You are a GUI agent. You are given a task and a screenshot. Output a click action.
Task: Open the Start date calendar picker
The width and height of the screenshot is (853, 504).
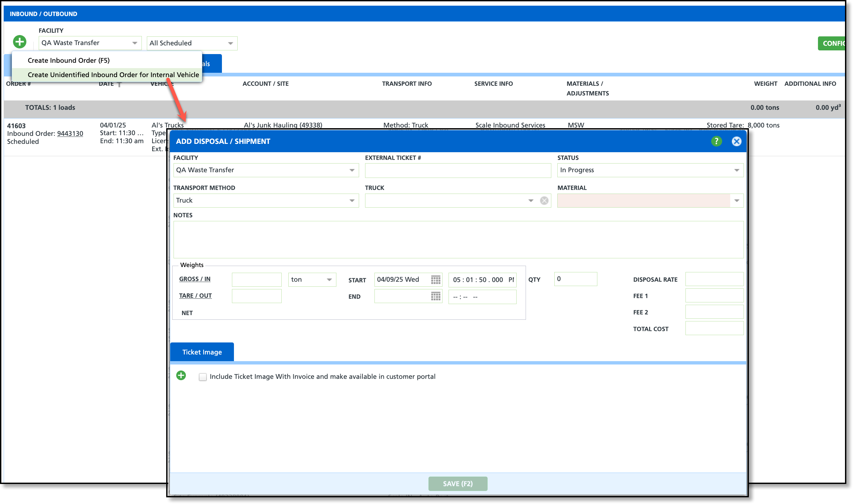pos(435,280)
